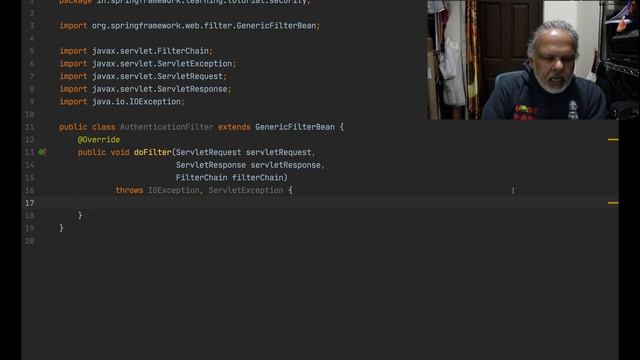This screenshot has width=640, height=360.
Task: Click import java.io.IOException line
Action: [122, 102]
